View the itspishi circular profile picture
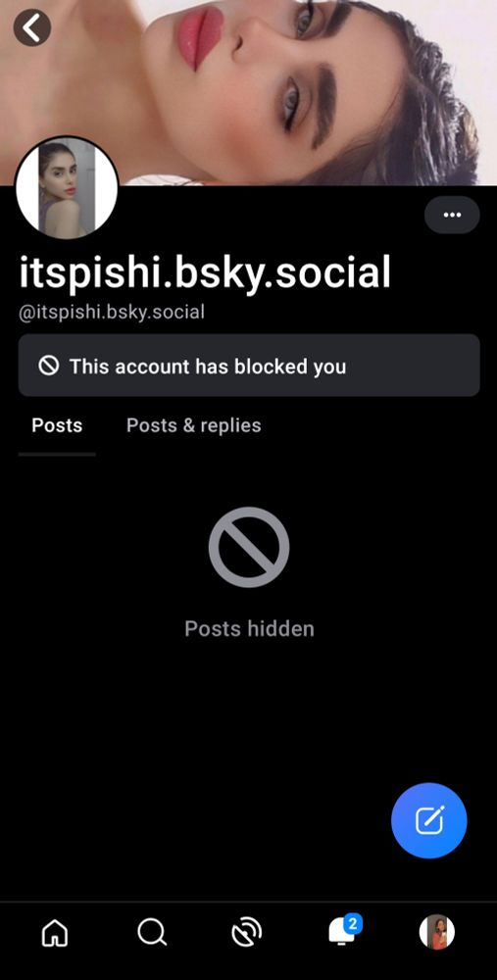Screen dimensions: 497x980 [67, 189]
